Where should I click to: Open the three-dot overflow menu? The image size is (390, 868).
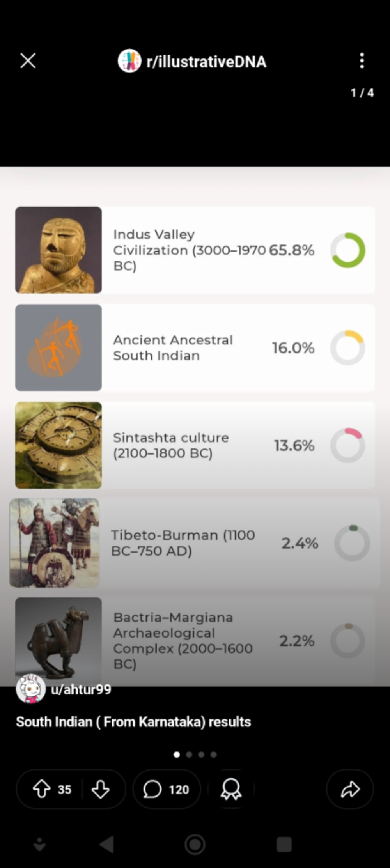click(x=362, y=61)
